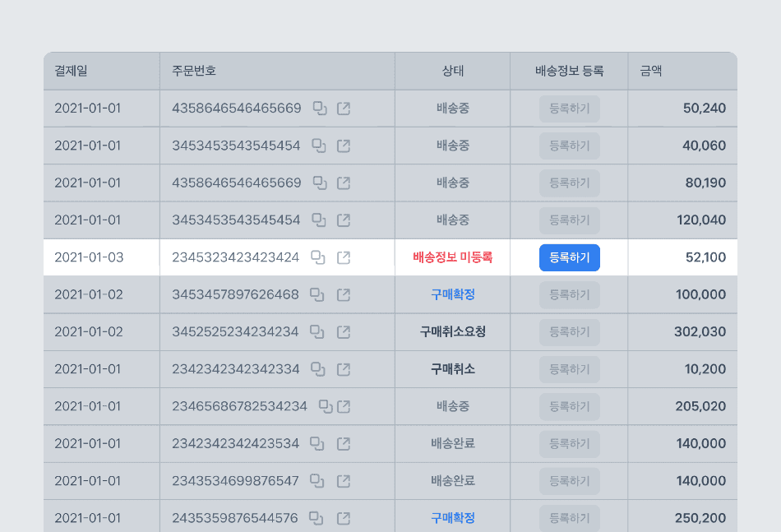Click 등록하기 in the 205,020 row

click(570, 407)
